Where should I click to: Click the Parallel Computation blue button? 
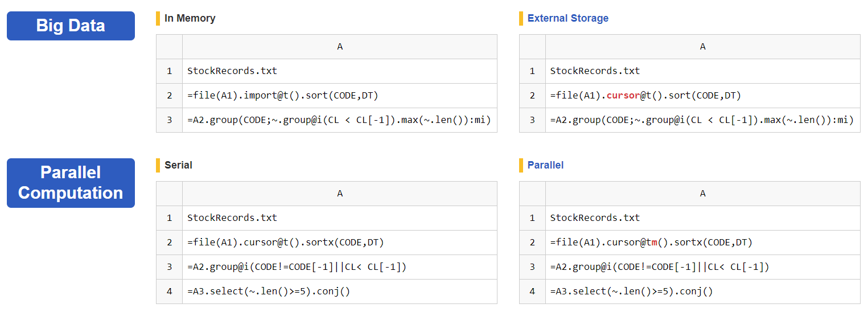point(71,183)
